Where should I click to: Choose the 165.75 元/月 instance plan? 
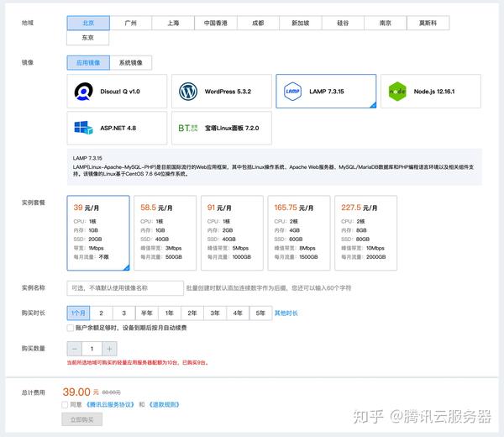[x=299, y=233]
